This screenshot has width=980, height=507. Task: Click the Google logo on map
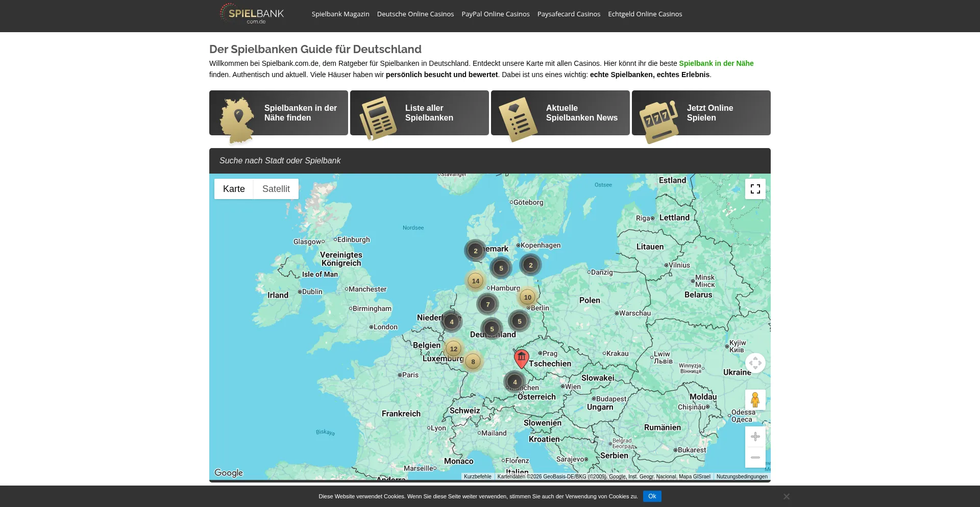(x=229, y=473)
